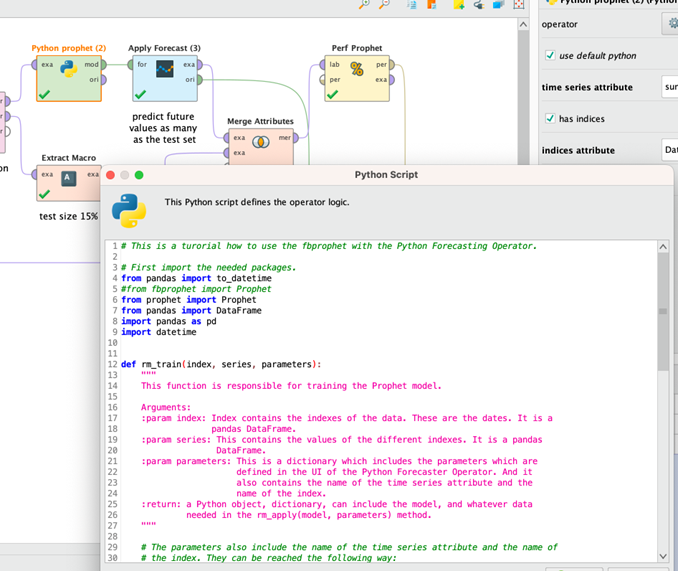Click code line 'import datetime'
The height and width of the screenshot is (571, 678).
(159, 332)
